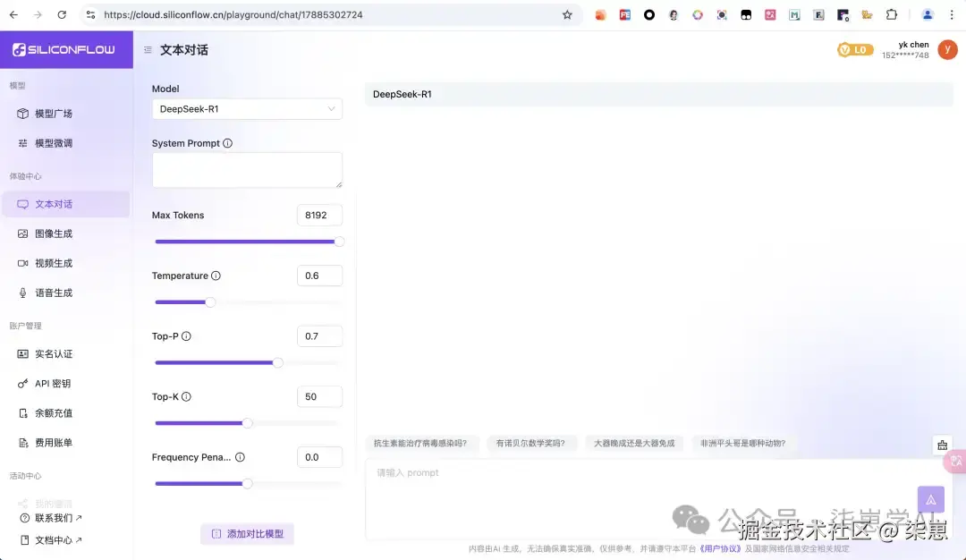Click the Max Tokens value field
This screenshot has width=966, height=560.
[319, 215]
